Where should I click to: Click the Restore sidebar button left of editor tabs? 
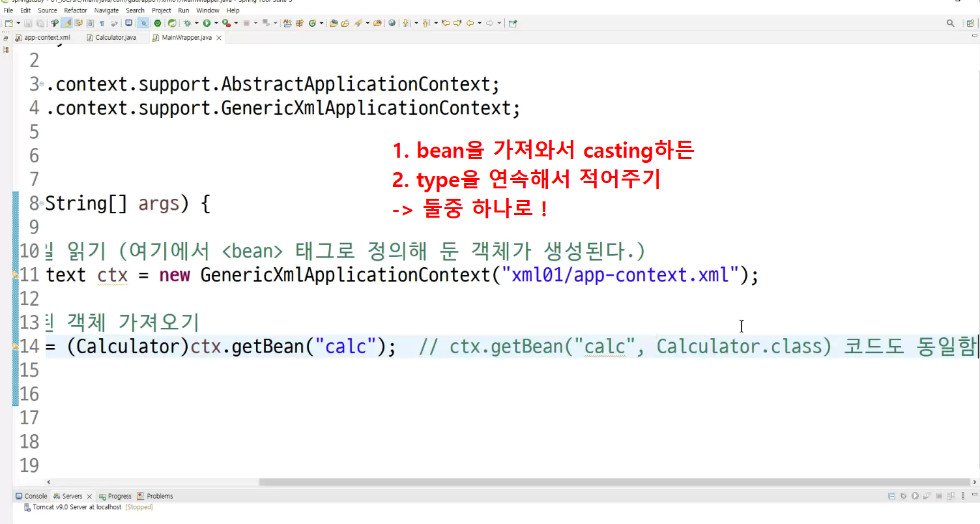pos(7,38)
